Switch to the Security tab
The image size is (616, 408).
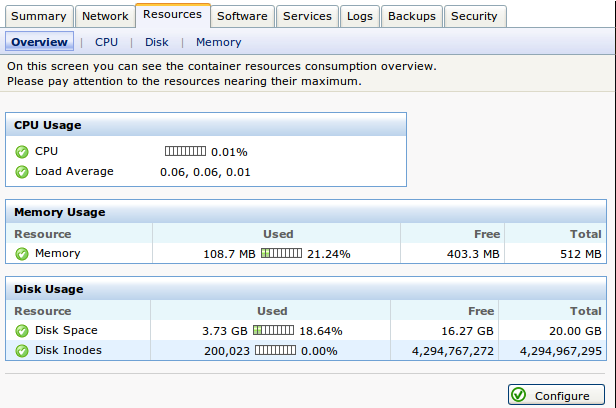[474, 16]
